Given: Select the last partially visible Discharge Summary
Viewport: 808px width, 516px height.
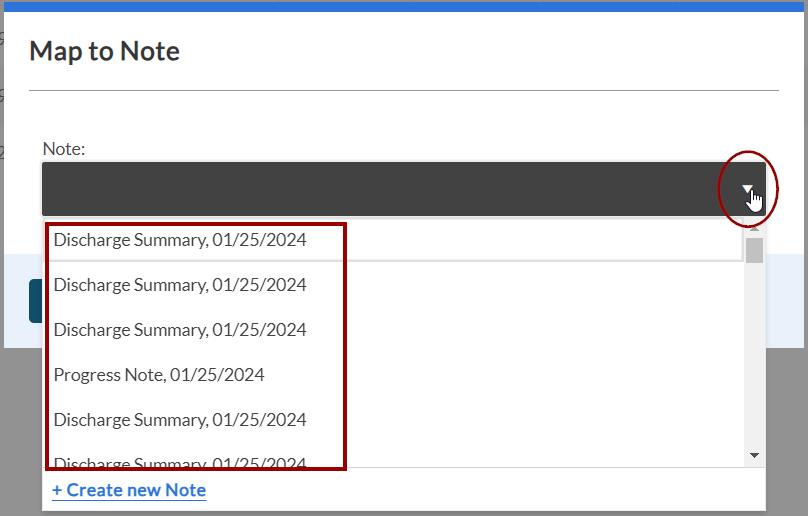Looking at the screenshot, I should (180, 463).
